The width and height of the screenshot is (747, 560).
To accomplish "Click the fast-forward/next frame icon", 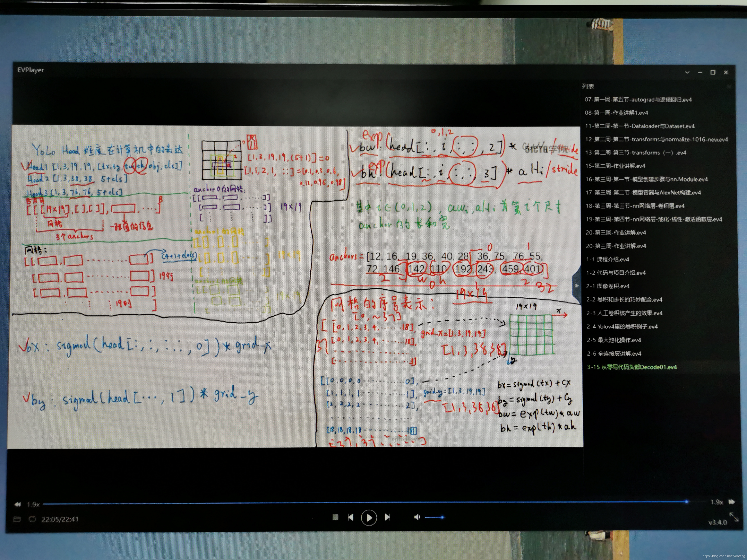I will (x=388, y=517).
